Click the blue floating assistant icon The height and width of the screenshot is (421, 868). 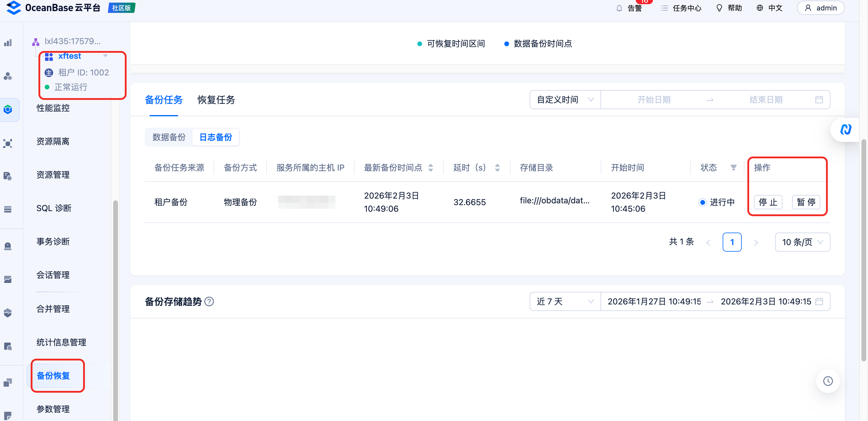click(x=845, y=129)
